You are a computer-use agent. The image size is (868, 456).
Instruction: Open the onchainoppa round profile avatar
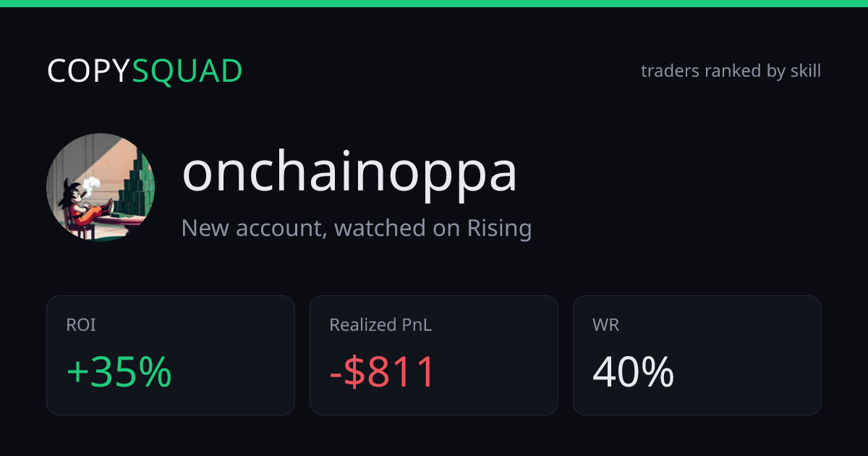click(101, 187)
